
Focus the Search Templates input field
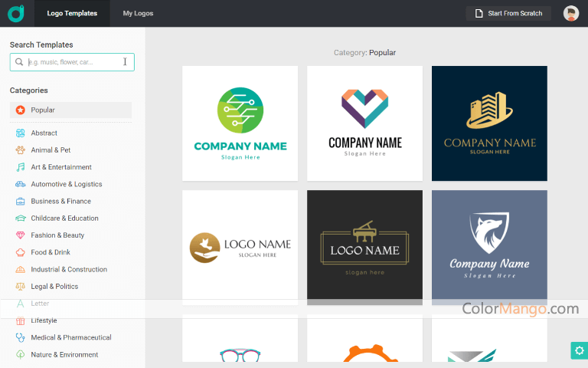coord(72,62)
